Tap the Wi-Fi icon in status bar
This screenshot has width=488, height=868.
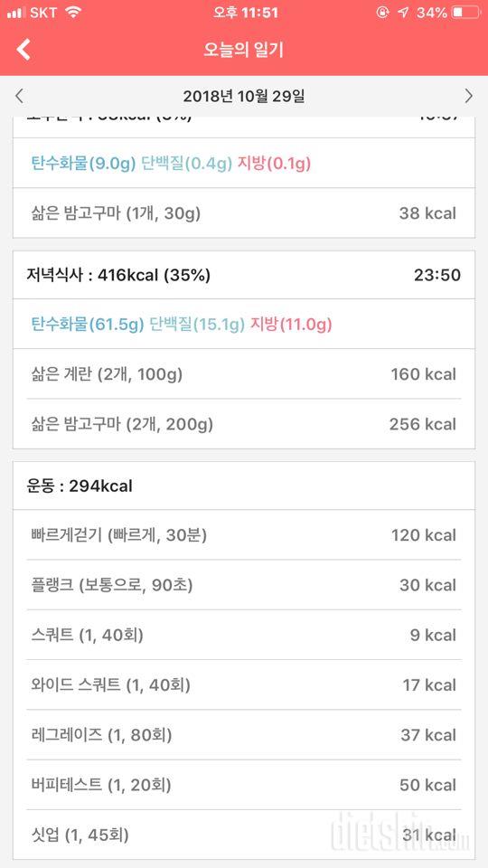72,12
